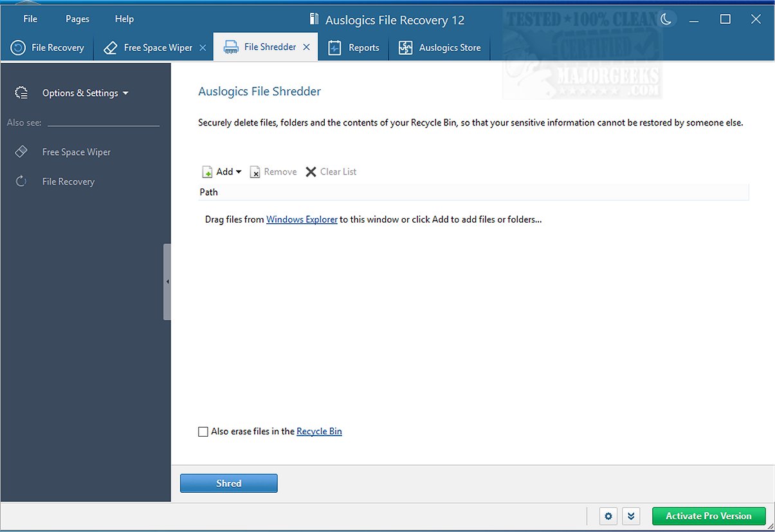The height and width of the screenshot is (532, 775).
Task: Switch to the Free Space Wiper tab
Action: (153, 48)
